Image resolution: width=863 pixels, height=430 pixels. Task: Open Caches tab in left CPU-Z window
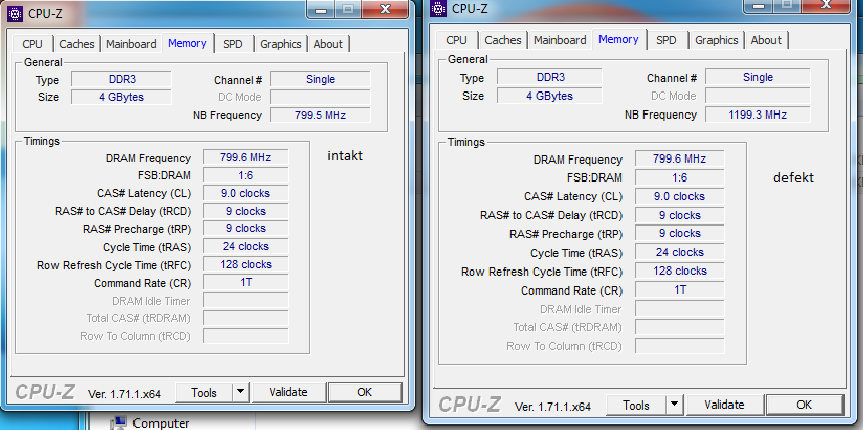coord(77,44)
